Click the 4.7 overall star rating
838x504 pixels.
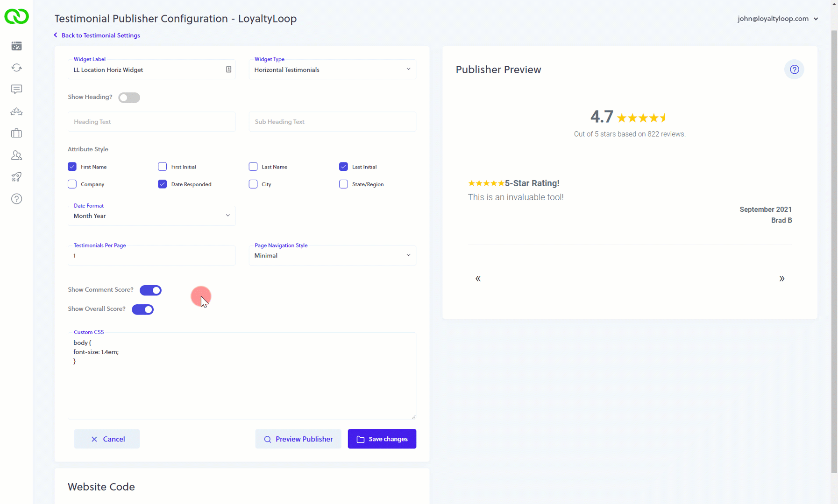[629, 117]
